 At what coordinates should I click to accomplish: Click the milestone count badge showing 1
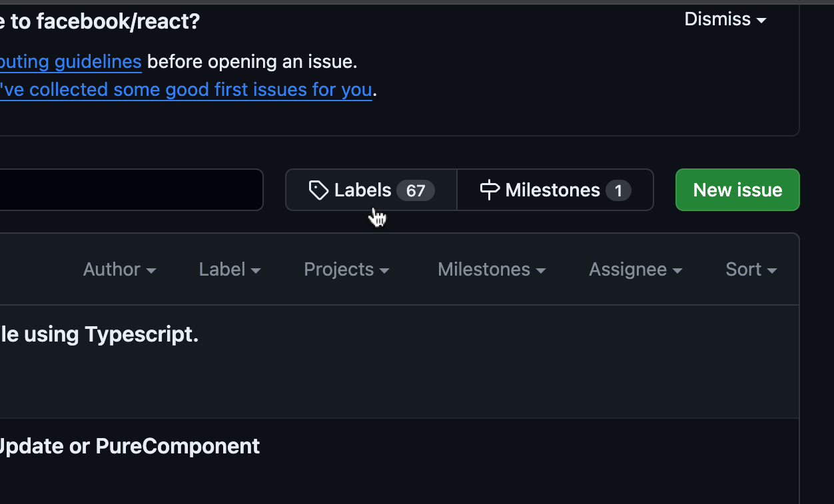619,190
